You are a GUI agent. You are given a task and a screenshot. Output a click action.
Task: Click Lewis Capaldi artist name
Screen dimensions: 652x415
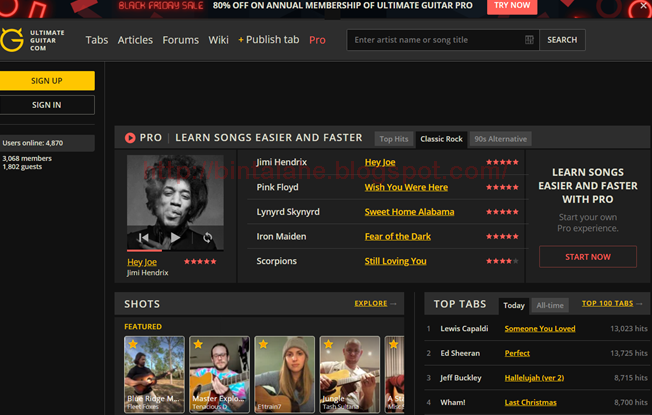coord(464,329)
